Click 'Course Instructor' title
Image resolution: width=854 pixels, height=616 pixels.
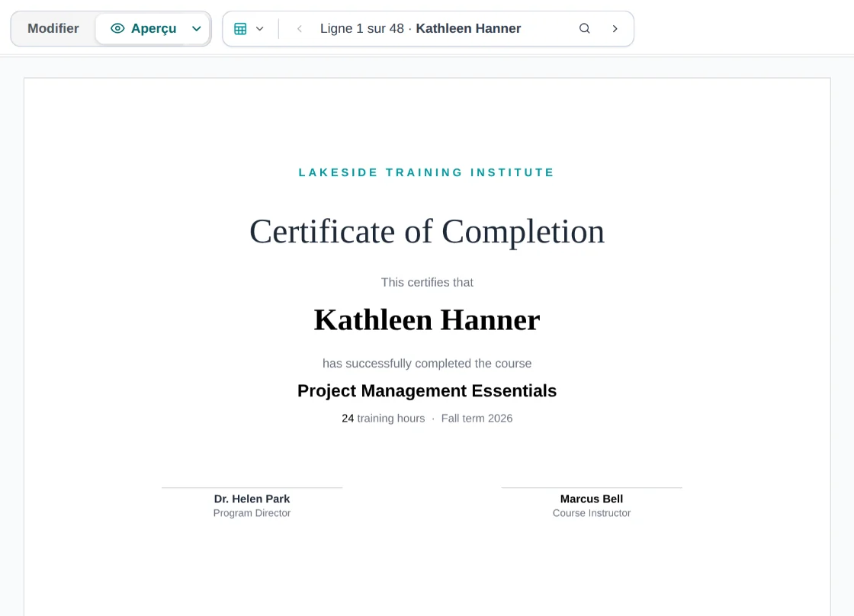pyautogui.click(x=592, y=513)
